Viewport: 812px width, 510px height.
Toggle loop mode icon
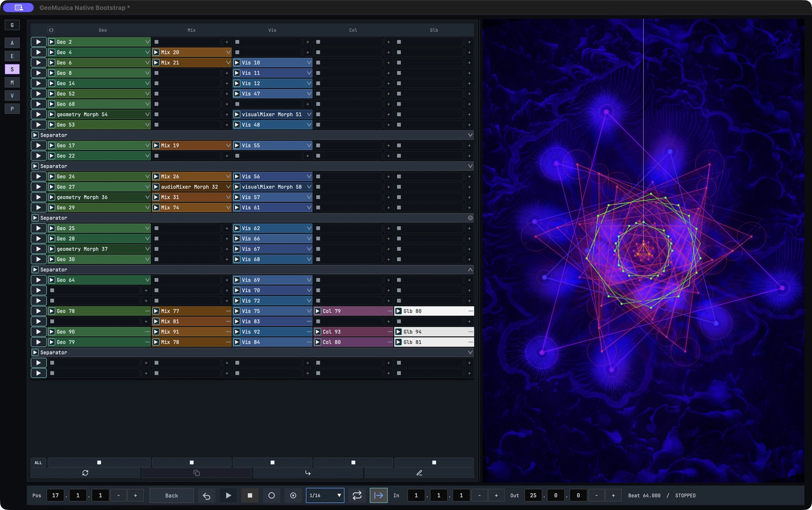pyautogui.click(x=357, y=495)
